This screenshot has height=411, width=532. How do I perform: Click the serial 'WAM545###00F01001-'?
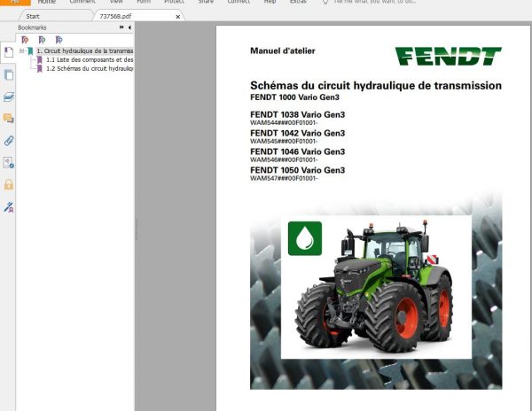pos(284,142)
